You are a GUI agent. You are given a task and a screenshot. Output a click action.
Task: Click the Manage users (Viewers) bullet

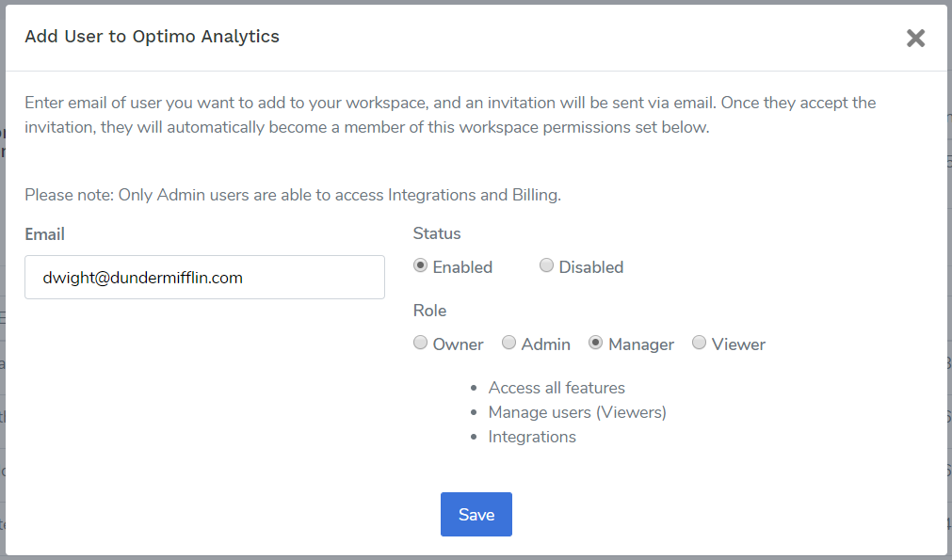[577, 412]
